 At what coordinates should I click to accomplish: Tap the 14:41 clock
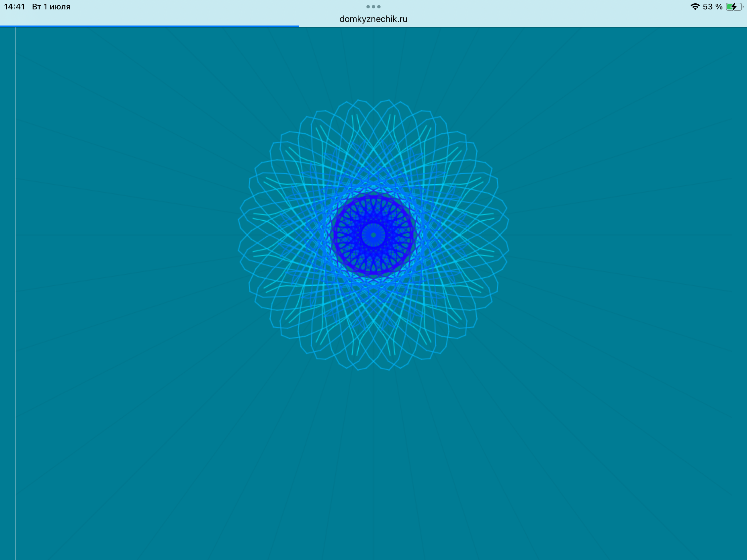(x=14, y=7)
